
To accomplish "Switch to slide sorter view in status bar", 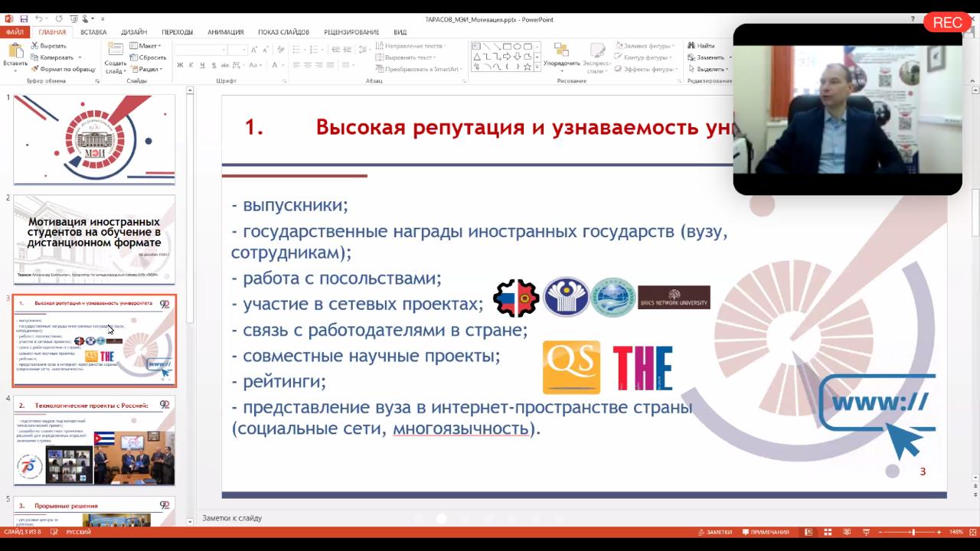I will (x=828, y=532).
